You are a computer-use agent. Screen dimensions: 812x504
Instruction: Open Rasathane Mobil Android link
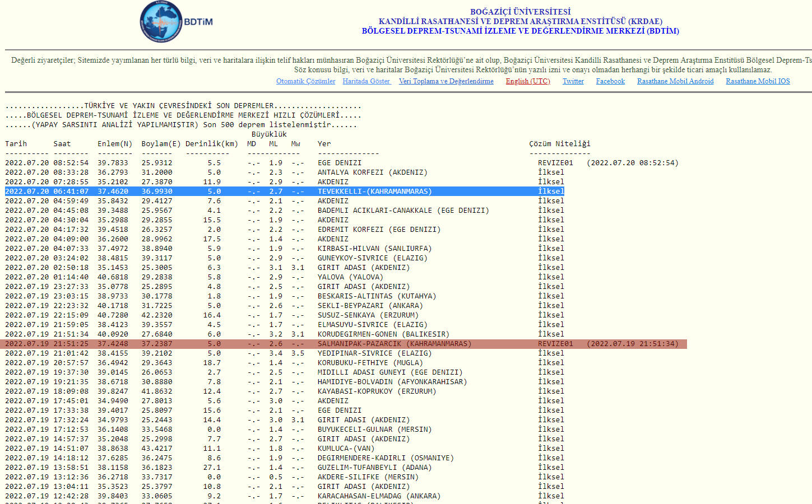click(x=675, y=81)
